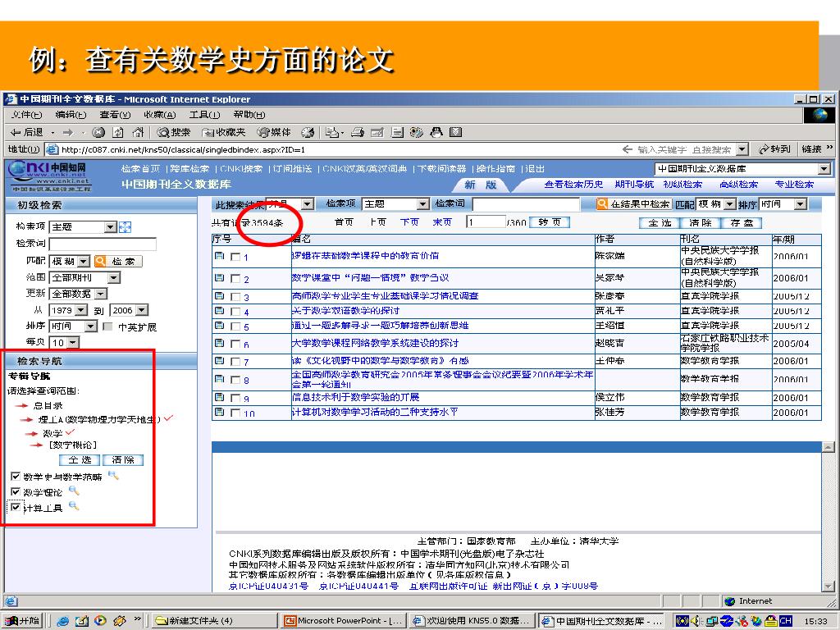
Task: Click the IE Forward arrow button
Action: pos(68,132)
